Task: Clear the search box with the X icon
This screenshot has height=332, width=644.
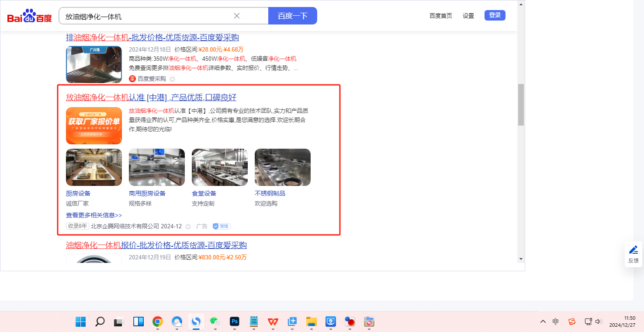Action: pos(237,16)
